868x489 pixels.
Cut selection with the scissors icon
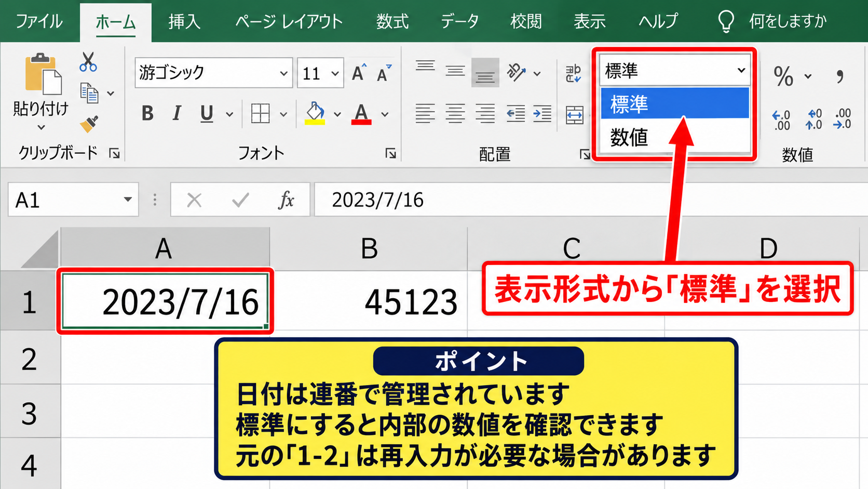click(88, 62)
